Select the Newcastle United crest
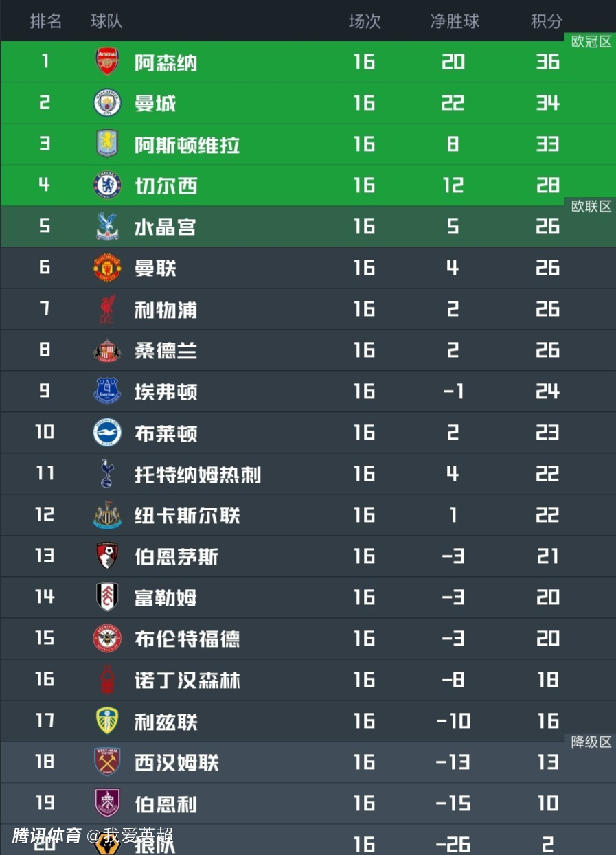The width and height of the screenshot is (616, 855). 107,515
